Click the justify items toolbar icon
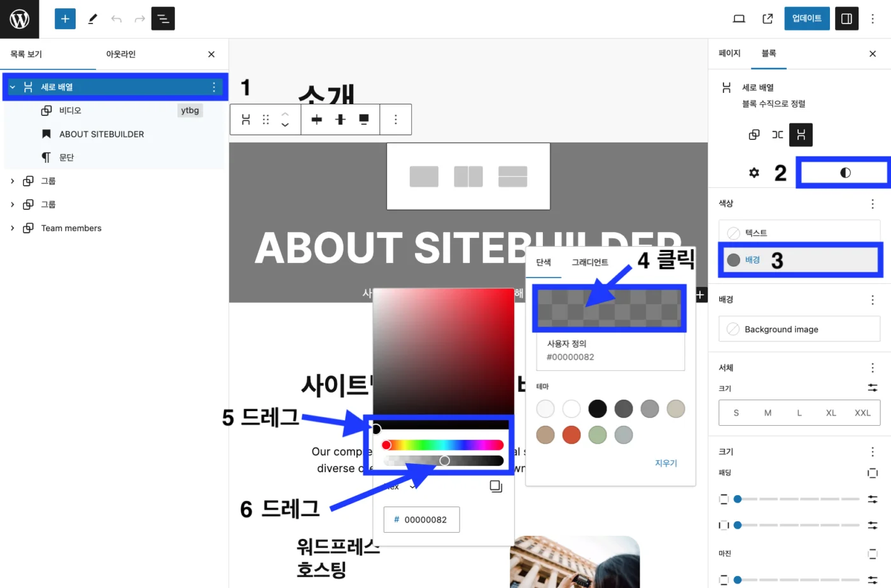This screenshot has width=891, height=588. click(x=316, y=120)
